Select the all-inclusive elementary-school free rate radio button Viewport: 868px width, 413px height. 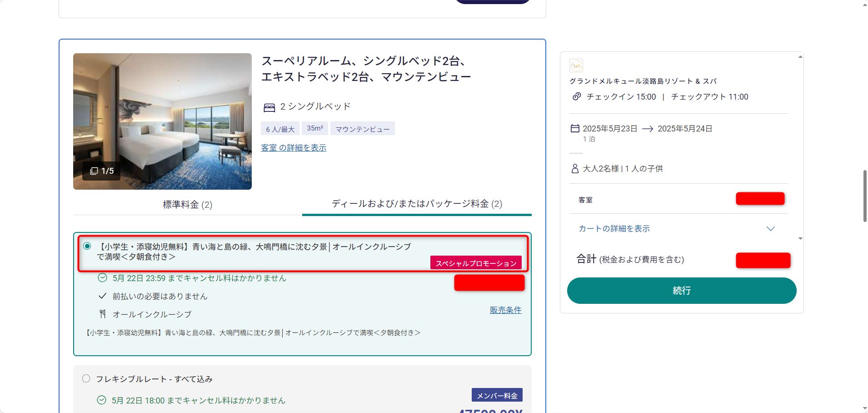[87, 246]
